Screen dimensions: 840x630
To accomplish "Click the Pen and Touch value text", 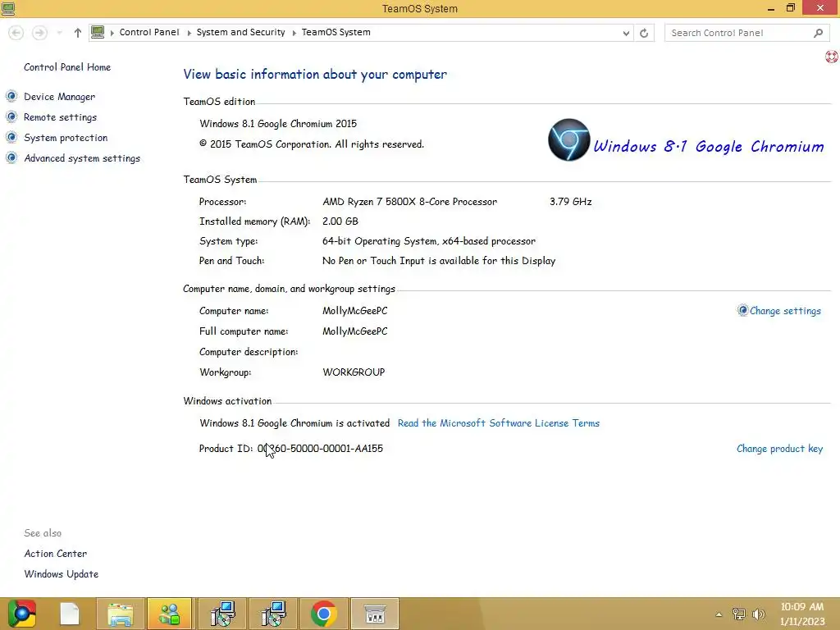I will point(439,261).
